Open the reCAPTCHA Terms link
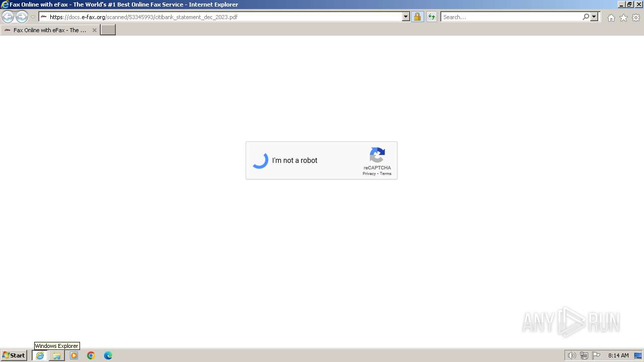Screen dimensions: 644x362 (385, 173)
